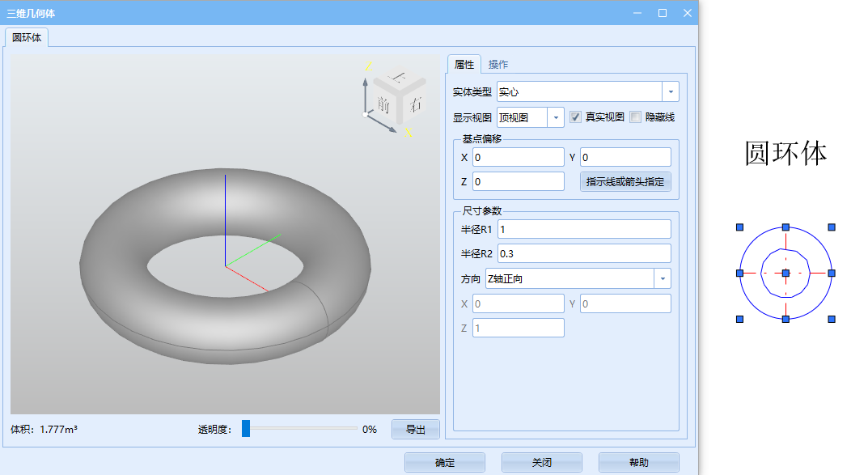Click the bottom-middle selection handle of torus symbol
Image resolution: width=868 pixels, height=475 pixels.
point(785,320)
